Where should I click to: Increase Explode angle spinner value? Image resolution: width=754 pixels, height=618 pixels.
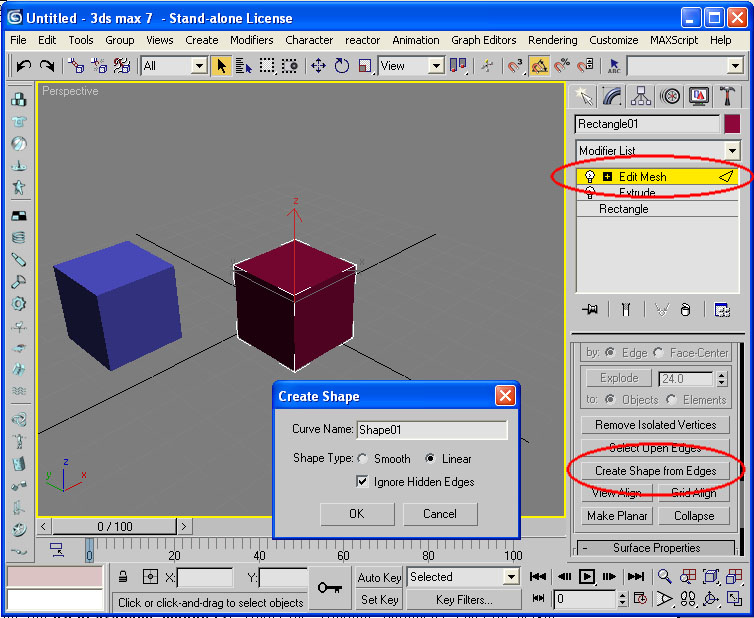tap(721, 375)
